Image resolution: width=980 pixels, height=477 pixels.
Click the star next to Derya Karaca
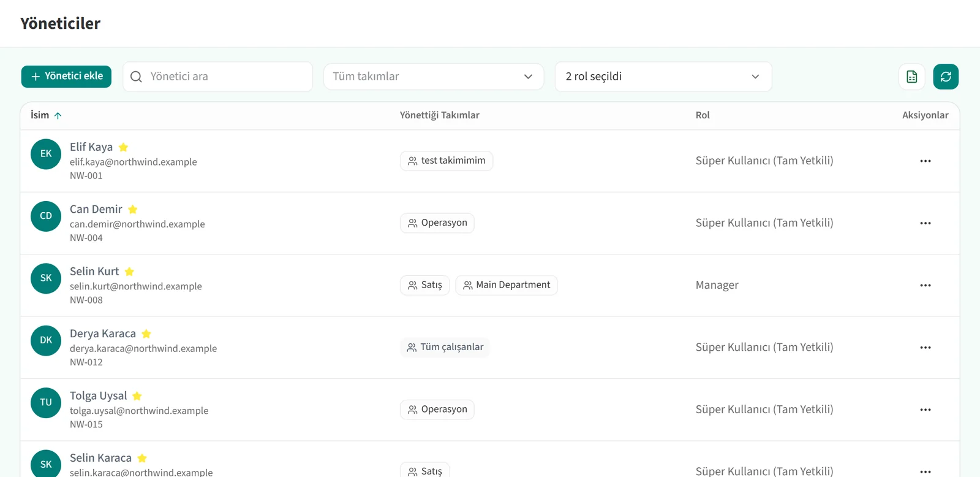146,334
